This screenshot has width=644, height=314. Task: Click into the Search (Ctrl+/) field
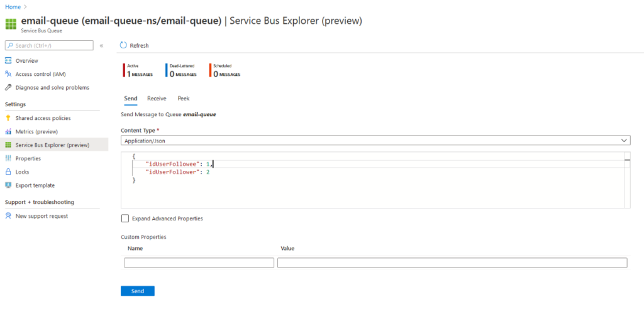click(x=49, y=45)
